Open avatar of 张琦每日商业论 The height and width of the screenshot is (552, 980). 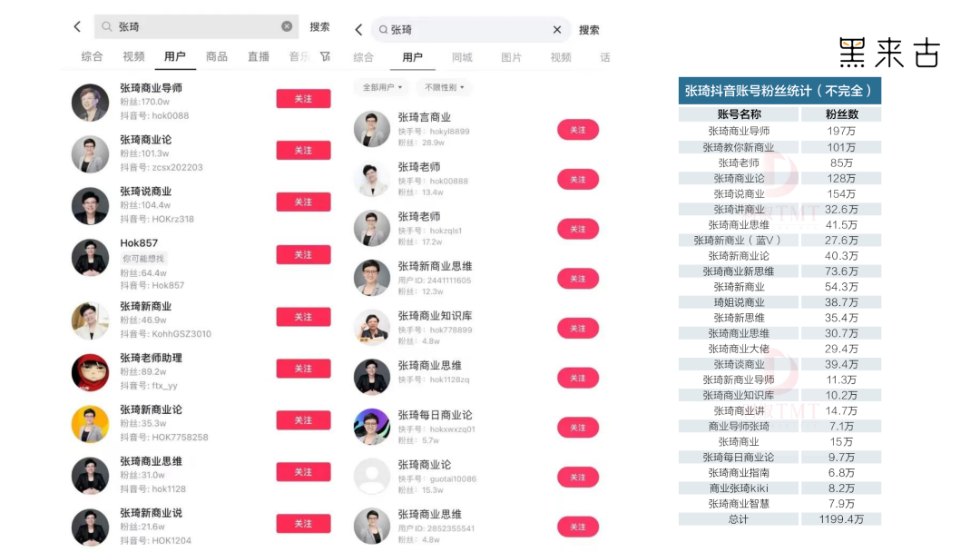click(x=372, y=427)
